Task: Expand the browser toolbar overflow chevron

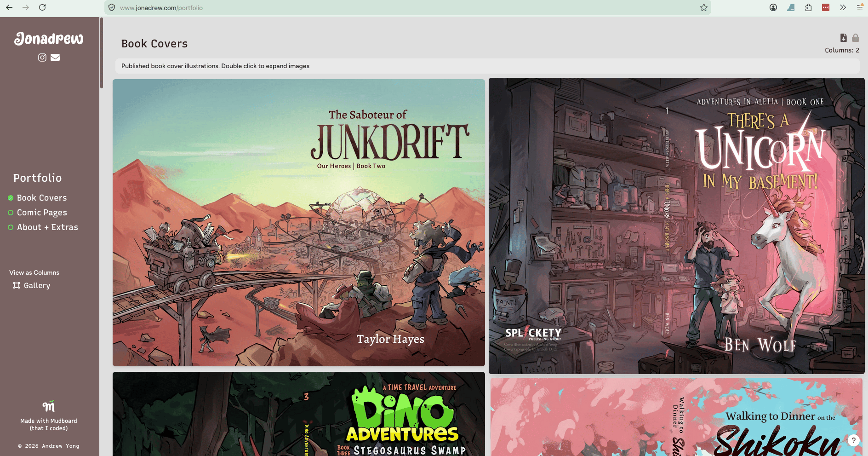Action: 843,7
